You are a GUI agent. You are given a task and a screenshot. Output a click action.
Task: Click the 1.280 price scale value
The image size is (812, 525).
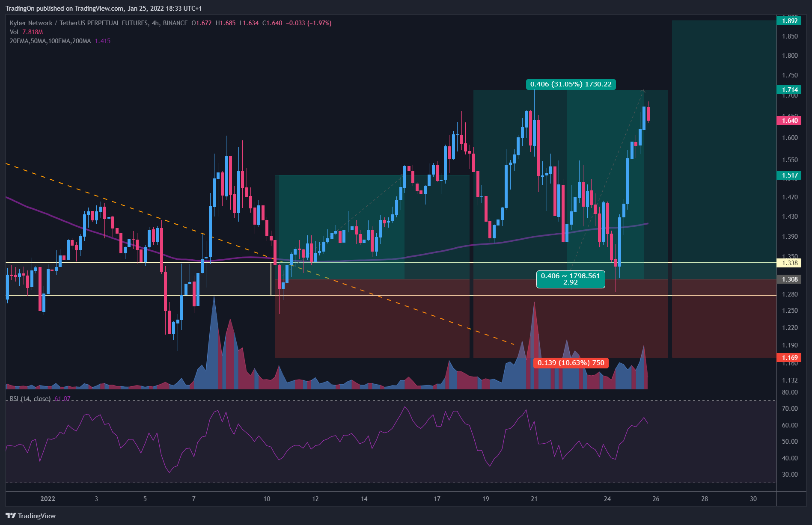[790, 294]
